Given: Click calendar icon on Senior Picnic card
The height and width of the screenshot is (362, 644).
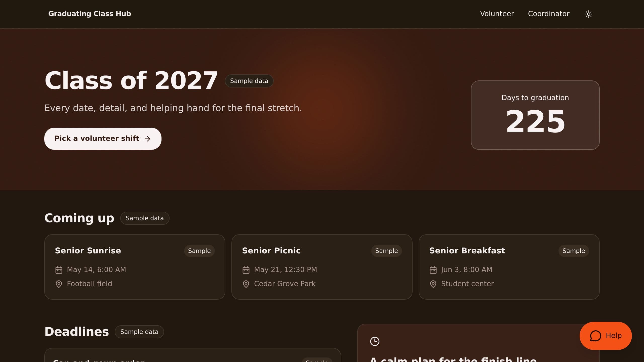Looking at the screenshot, I should 246,270.
